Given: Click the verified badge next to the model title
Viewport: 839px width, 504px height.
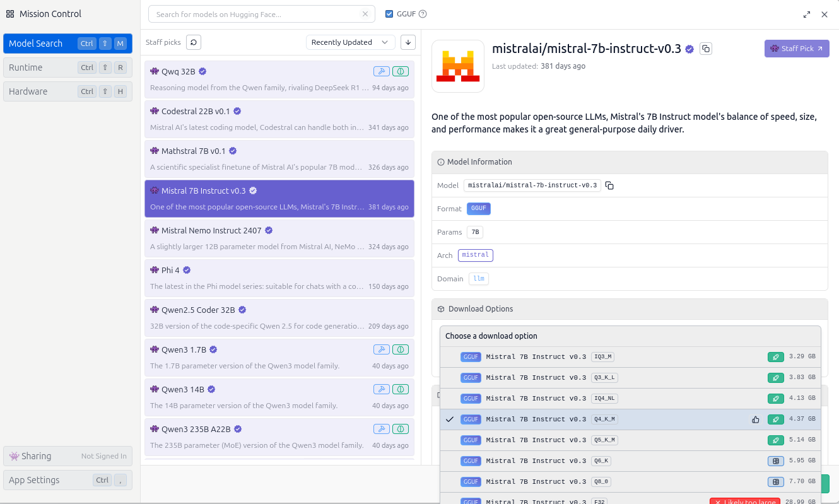Looking at the screenshot, I should pyautogui.click(x=690, y=49).
